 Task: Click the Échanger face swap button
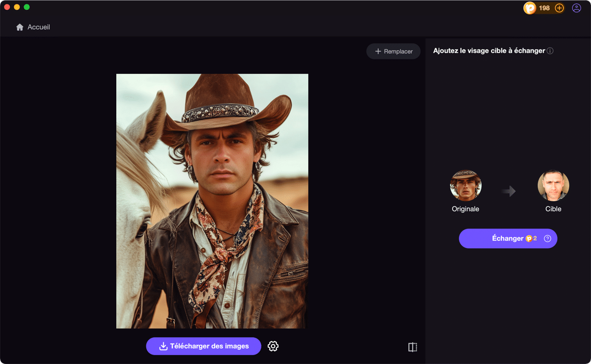click(508, 239)
